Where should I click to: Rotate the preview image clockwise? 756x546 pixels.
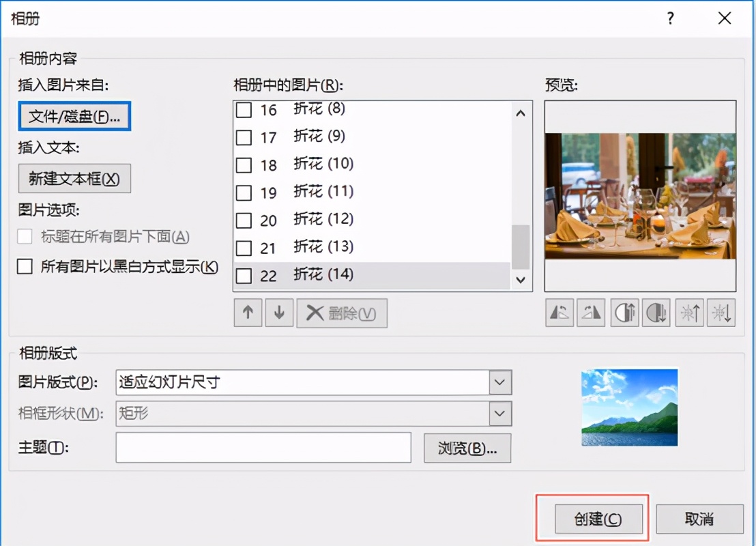coord(590,312)
